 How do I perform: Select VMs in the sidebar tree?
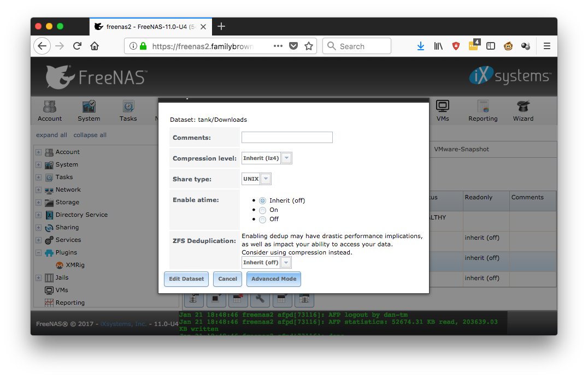pyautogui.click(x=62, y=290)
